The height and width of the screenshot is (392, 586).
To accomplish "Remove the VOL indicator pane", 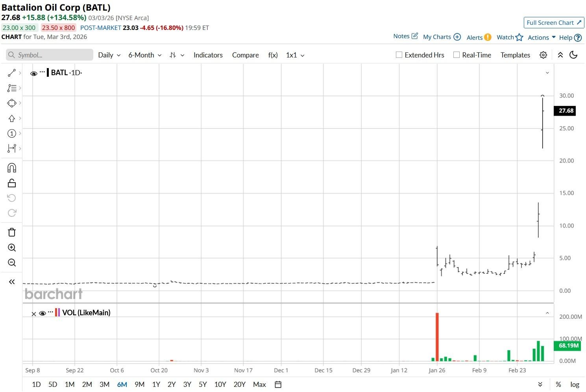I will tap(34, 314).
